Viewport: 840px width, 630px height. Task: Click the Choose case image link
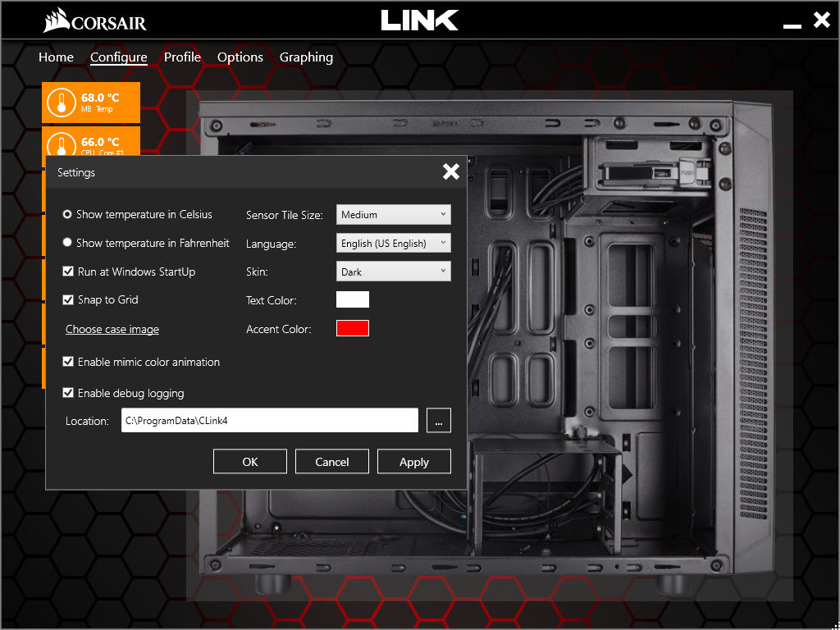pos(112,329)
